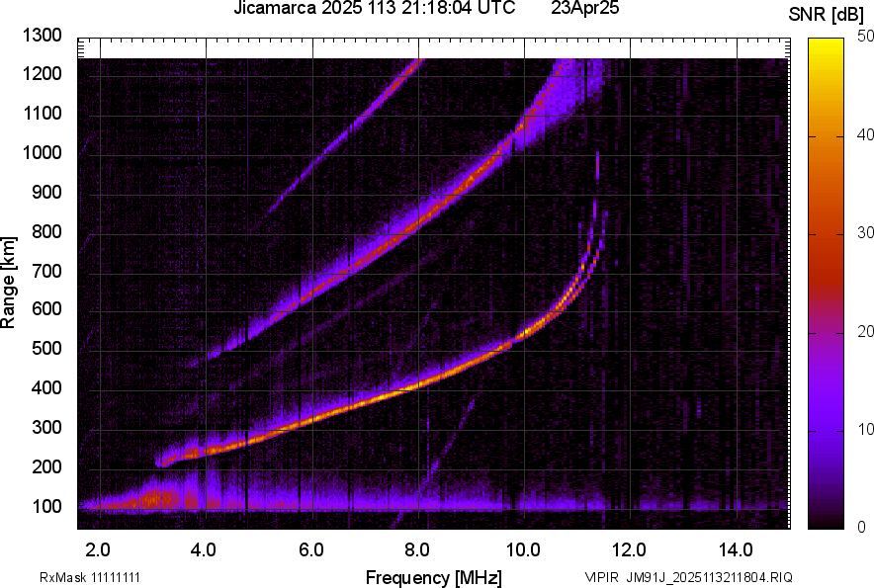Click the range tick label '300'

46,428
